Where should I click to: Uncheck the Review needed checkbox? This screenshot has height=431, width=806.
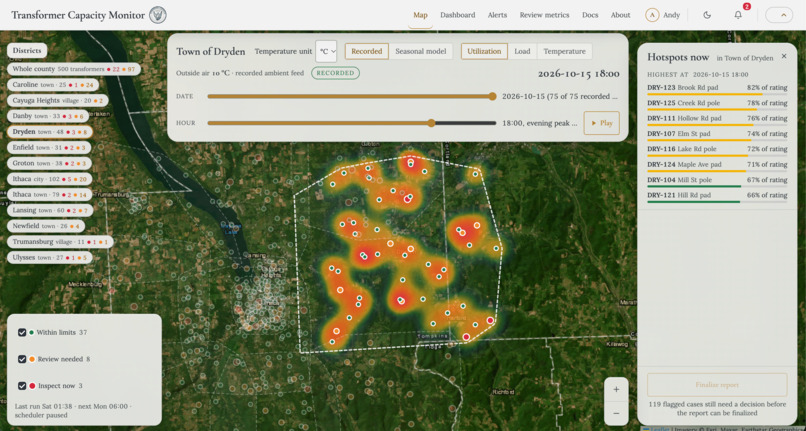coord(22,359)
